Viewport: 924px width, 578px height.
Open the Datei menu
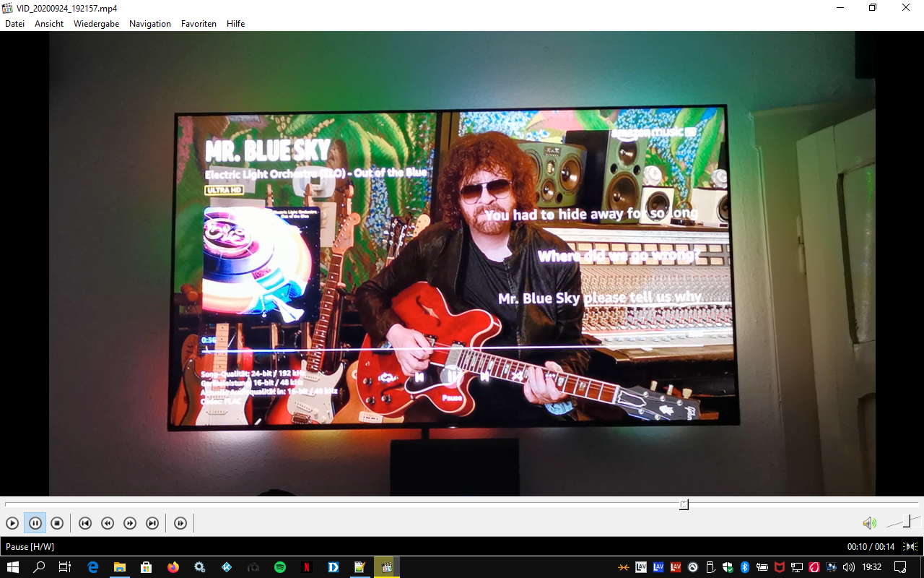point(14,24)
